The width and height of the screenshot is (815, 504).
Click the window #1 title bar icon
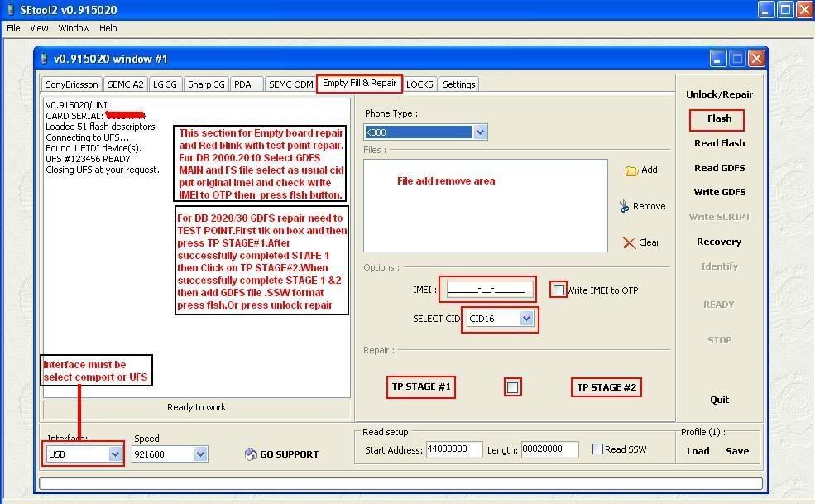tap(44, 58)
